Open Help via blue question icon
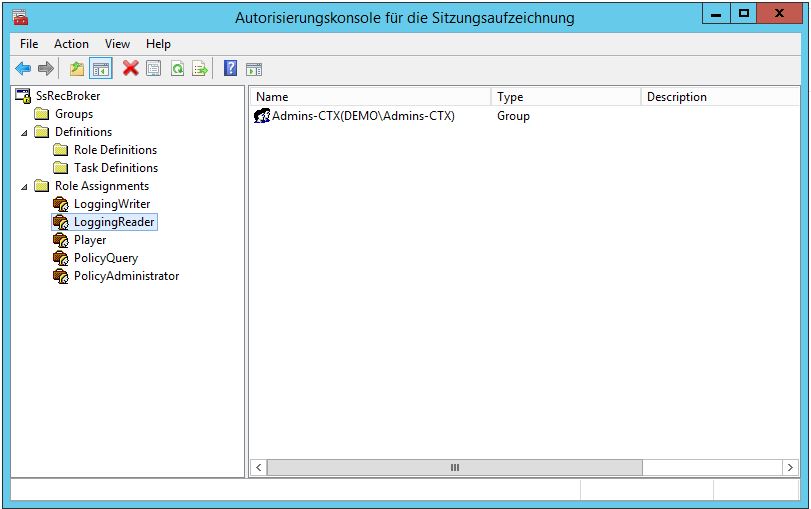Screen dimensions: 811x509 (x=231, y=68)
